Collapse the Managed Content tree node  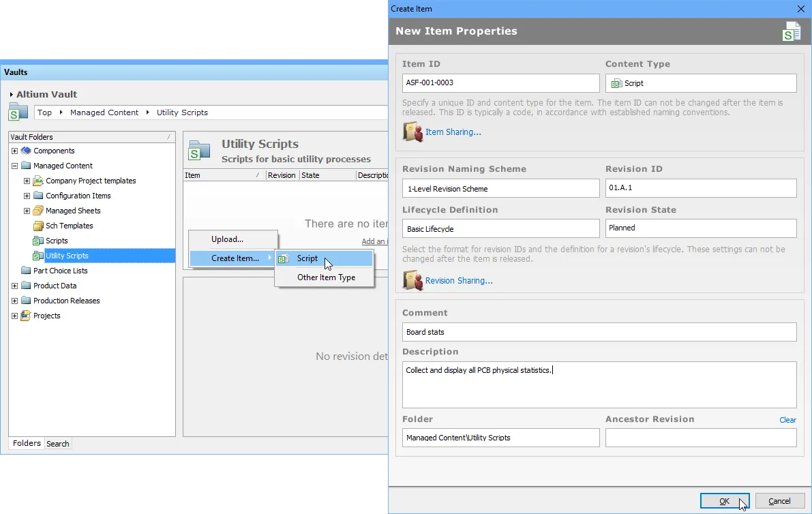coord(14,166)
